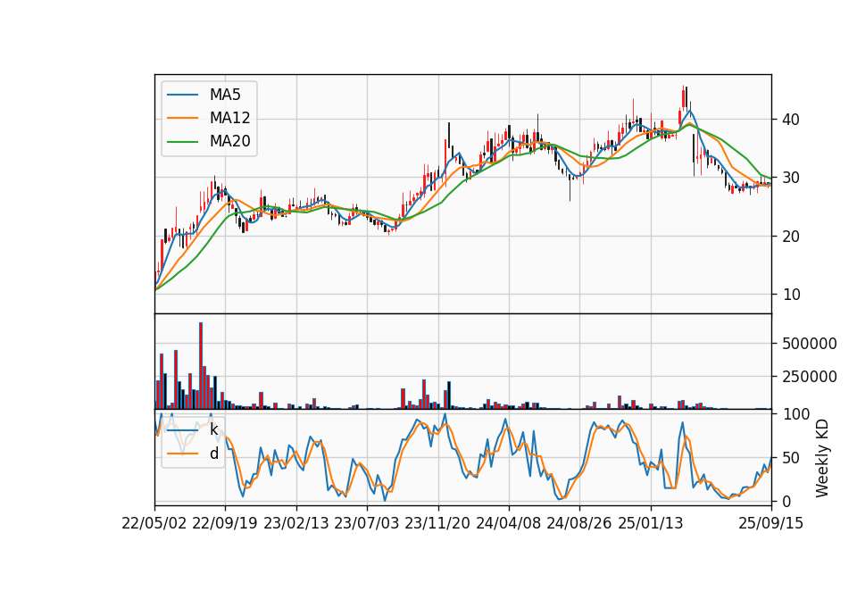Click the k legend label in KD panel

(213, 429)
